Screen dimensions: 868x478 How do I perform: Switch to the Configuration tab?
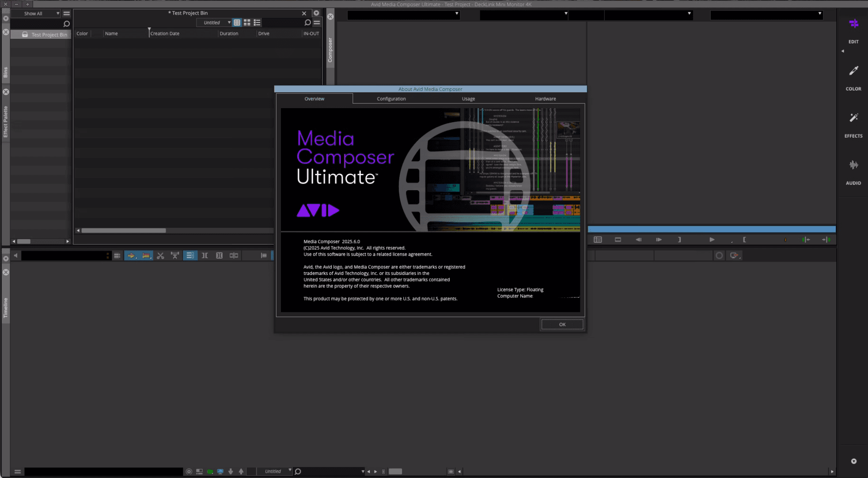click(x=391, y=98)
